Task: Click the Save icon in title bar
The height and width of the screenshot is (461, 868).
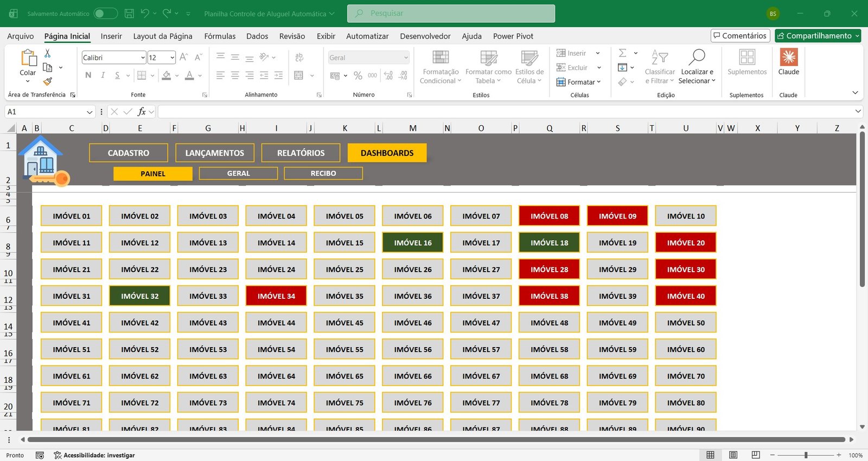Action: tap(129, 14)
